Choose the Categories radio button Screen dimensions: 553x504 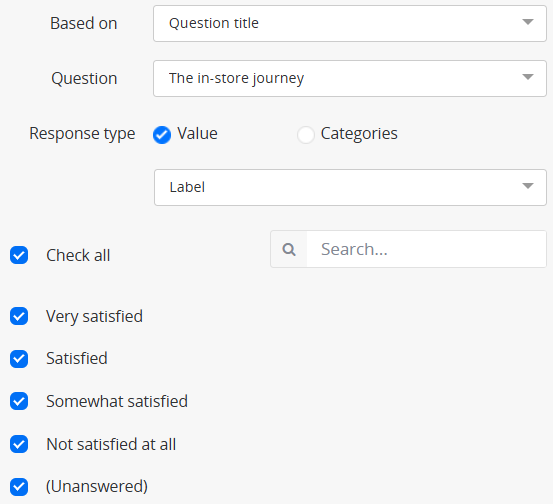click(305, 135)
